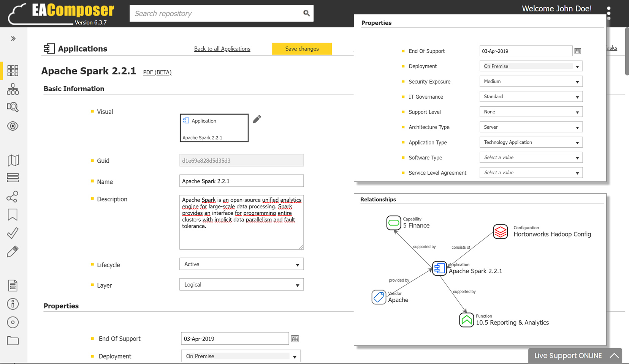Open the three-dot user menu
Image resolution: width=629 pixels, height=364 pixels.
pyautogui.click(x=609, y=13)
